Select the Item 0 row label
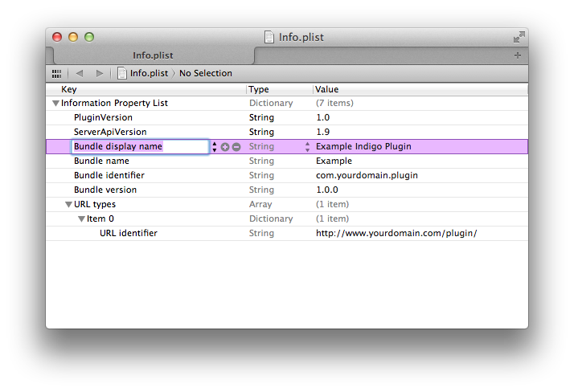 tap(100, 218)
